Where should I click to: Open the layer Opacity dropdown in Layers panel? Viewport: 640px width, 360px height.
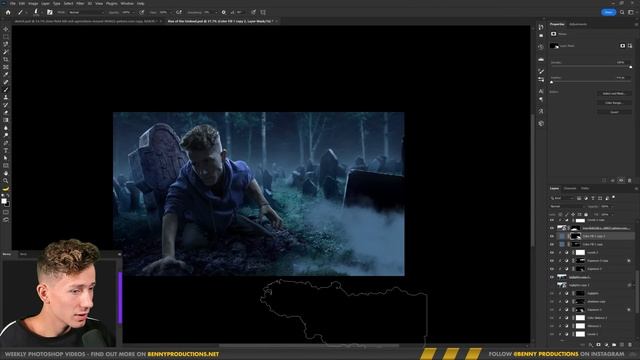612,207
